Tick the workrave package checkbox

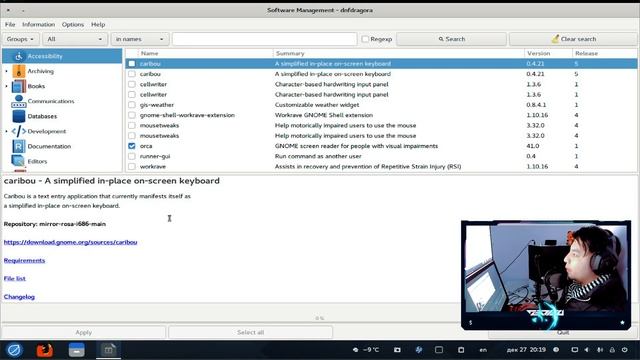[x=131, y=167]
